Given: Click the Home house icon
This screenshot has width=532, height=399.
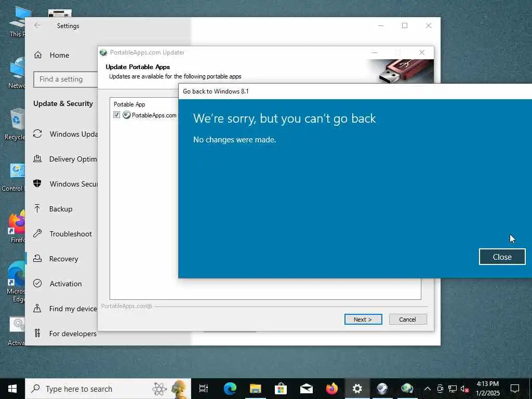Looking at the screenshot, I should coord(37,55).
